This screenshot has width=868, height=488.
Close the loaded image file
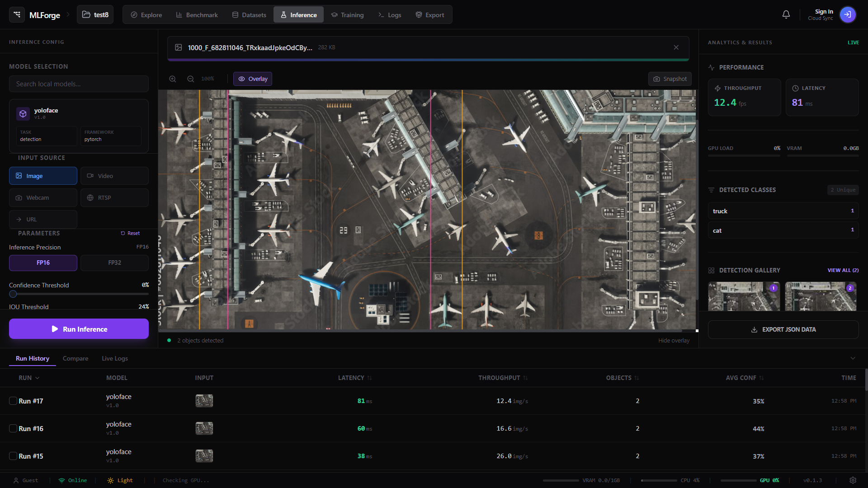point(676,47)
